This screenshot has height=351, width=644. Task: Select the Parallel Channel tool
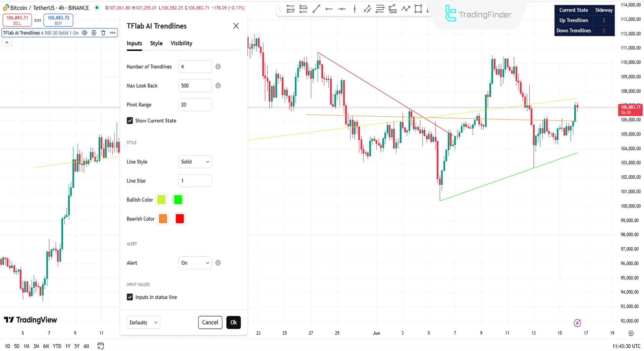[x=367, y=9]
